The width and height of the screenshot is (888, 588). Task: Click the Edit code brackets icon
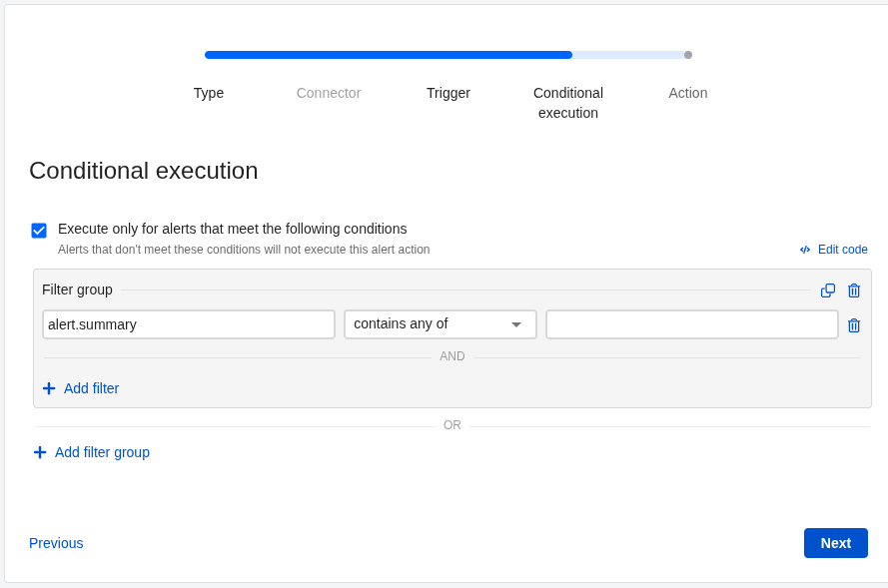coord(805,250)
